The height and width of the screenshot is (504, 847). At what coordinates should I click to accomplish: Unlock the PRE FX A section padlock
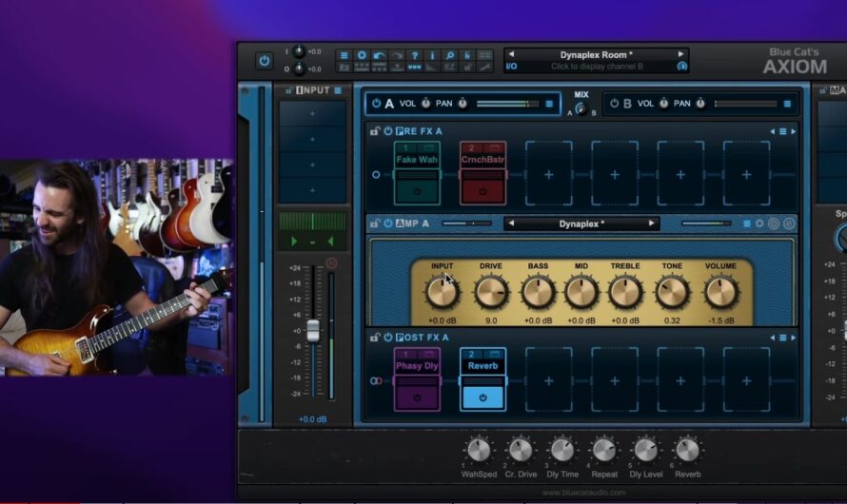point(374,131)
